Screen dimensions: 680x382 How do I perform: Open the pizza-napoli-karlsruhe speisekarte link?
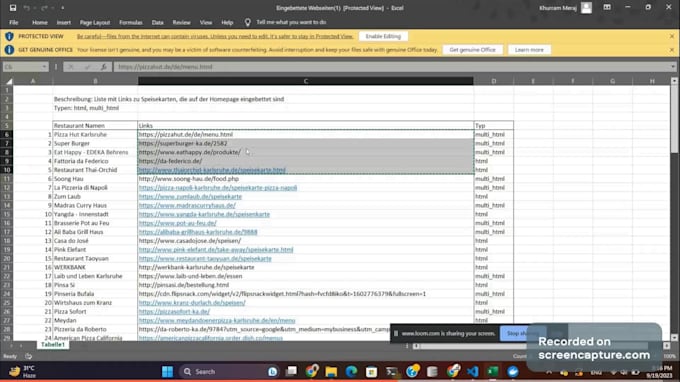[x=218, y=188]
